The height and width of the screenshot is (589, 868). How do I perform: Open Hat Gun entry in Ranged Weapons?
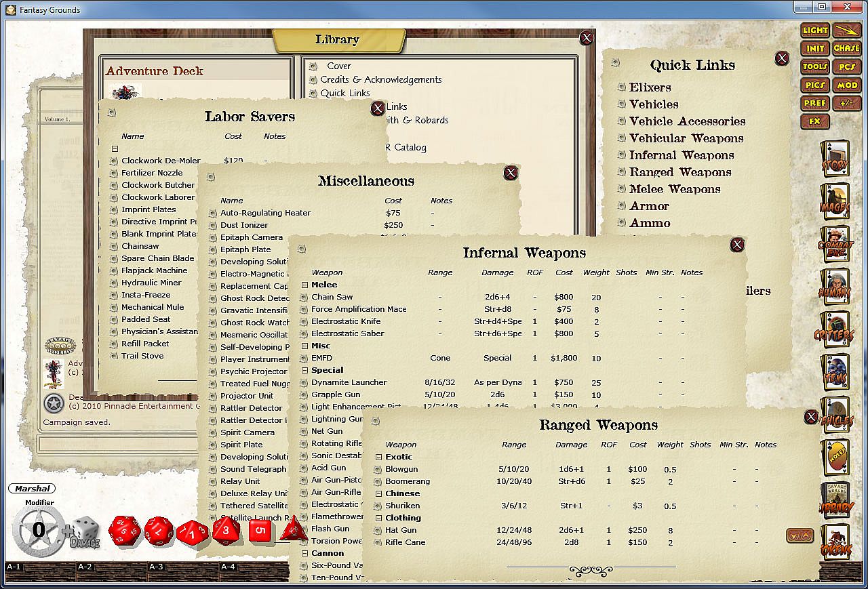point(401,530)
